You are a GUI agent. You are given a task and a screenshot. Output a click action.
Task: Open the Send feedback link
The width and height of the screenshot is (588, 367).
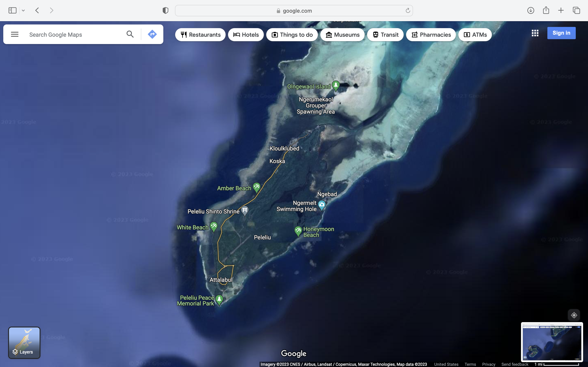515,364
